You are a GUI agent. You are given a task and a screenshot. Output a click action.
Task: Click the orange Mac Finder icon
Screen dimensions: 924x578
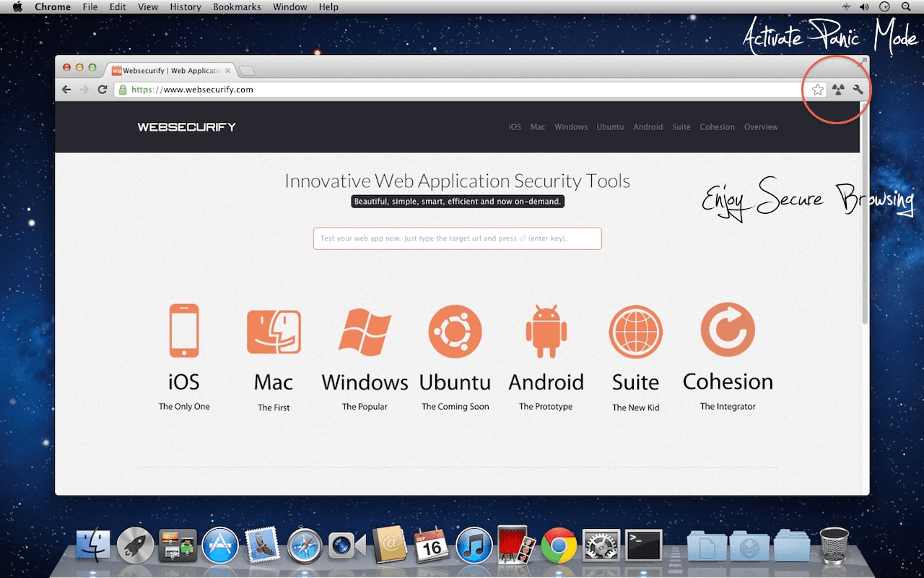(x=274, y=332)
